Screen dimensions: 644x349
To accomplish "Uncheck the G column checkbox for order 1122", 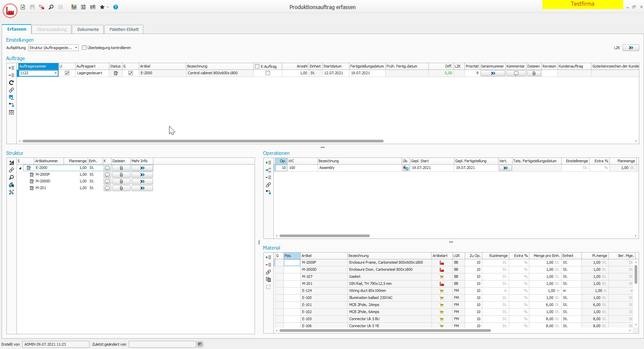I will coord(131,73).
